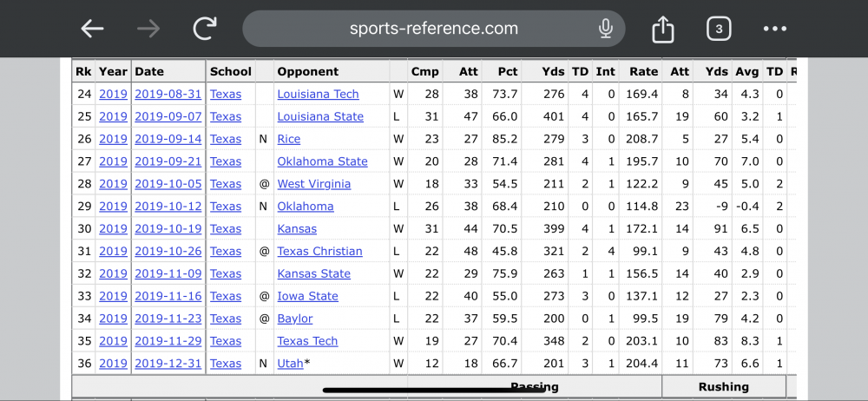Sort table by Date column header
Screen dimensions: 868x401
click(x=149, y=71)
